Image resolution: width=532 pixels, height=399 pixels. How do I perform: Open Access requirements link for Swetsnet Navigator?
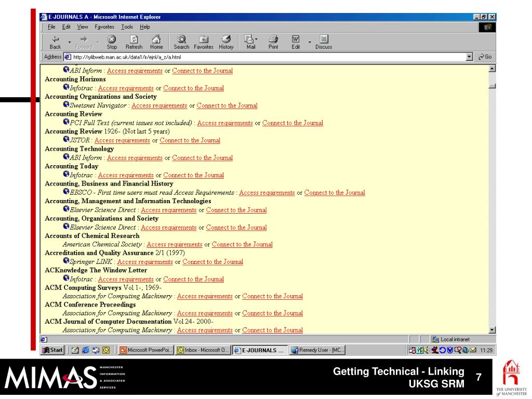click(x=159, y=105)
